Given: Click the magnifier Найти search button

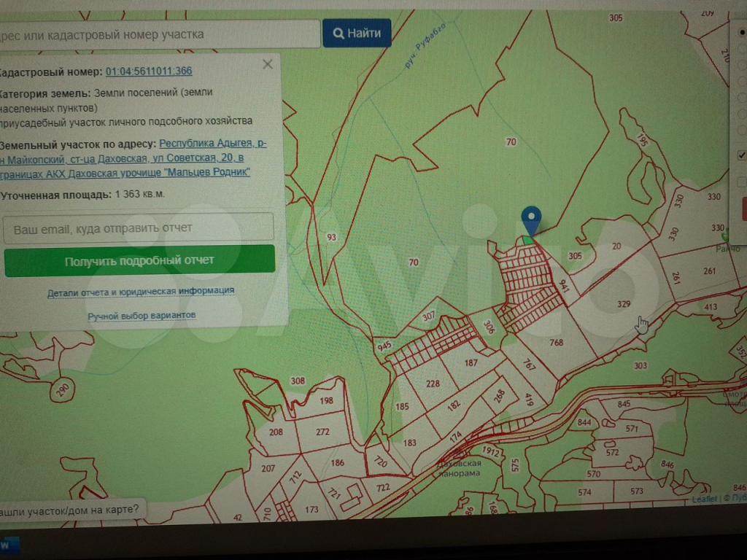Looking at the screenshot, I should point(357,34).
